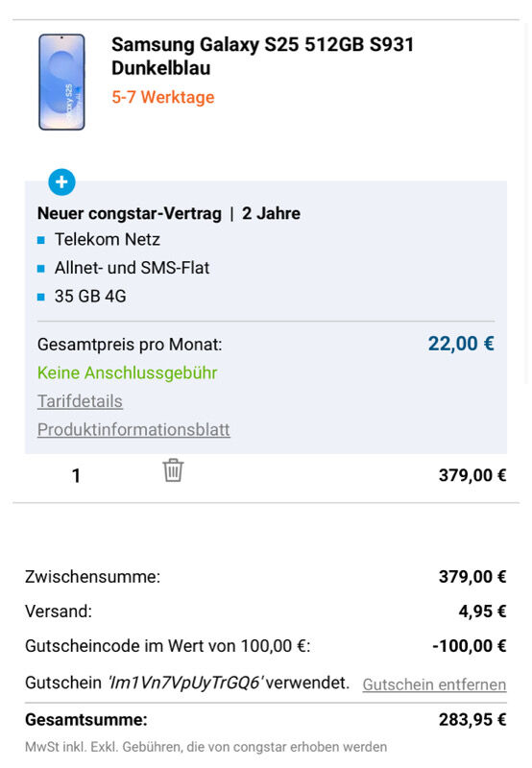Click the Gesamtsumme 283,95 € total
532x768 pixels.
(472, 719)
